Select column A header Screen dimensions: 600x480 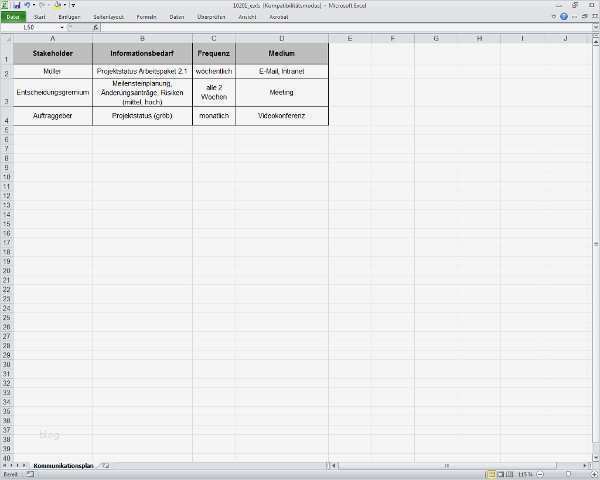coord(53,38)
